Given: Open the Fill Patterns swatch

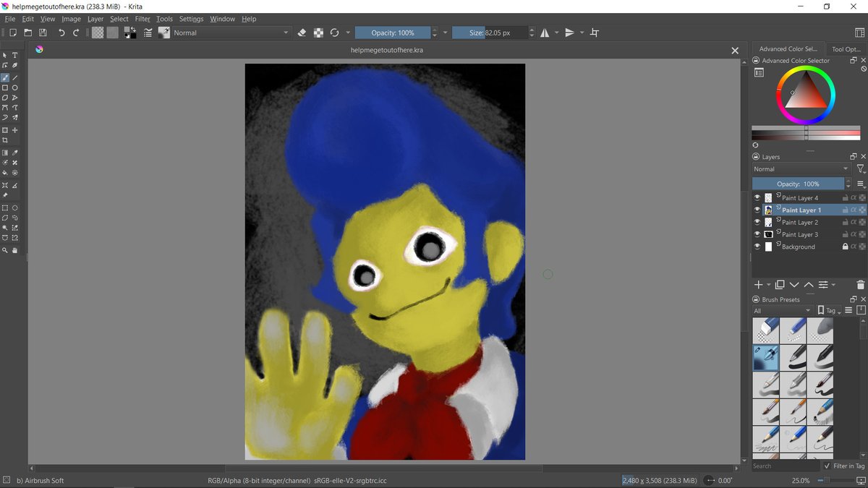Looking at the screenshot, I should click(x=112, y=33).
